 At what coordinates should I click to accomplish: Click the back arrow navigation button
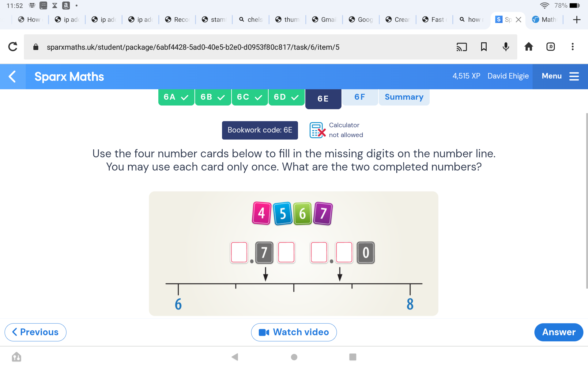click(x=13, y=76)
